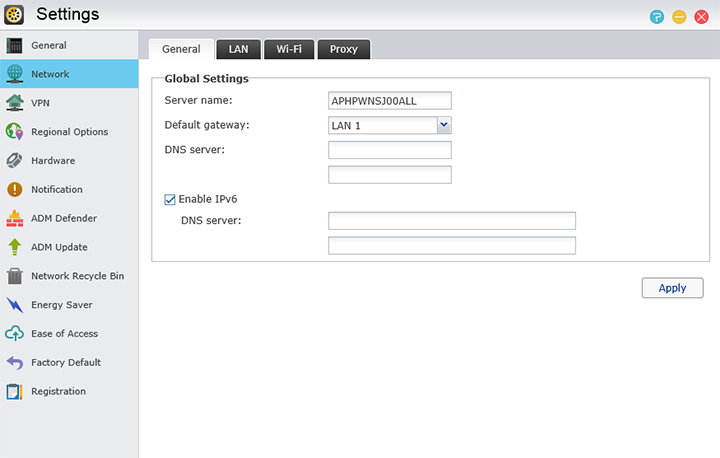Click the help button in title bar

(x=656, y=16)
